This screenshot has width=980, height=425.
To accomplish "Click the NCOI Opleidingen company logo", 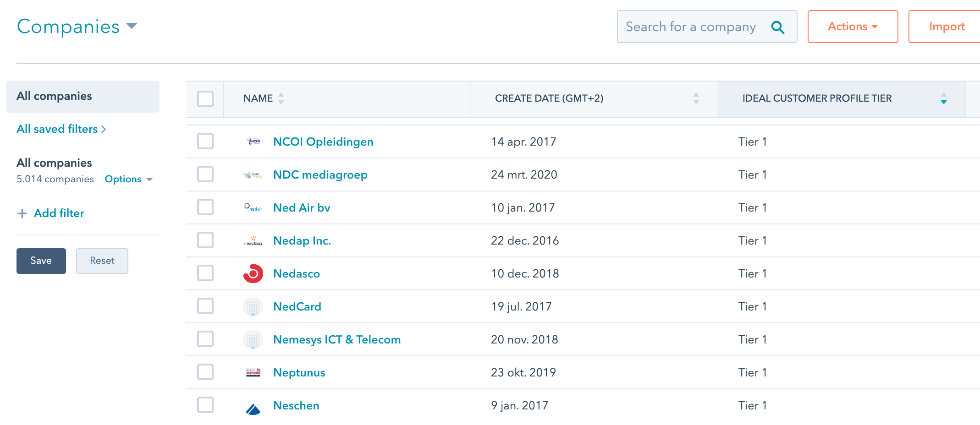I will [253, 142].
